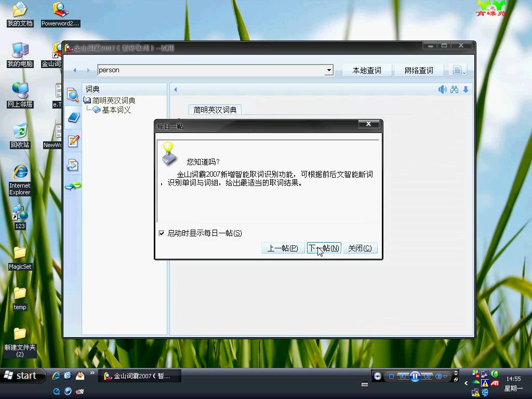Skip to previous track in taskbar player
The image size is (532, 399).
pyautogui.click(x=403, y=376)
